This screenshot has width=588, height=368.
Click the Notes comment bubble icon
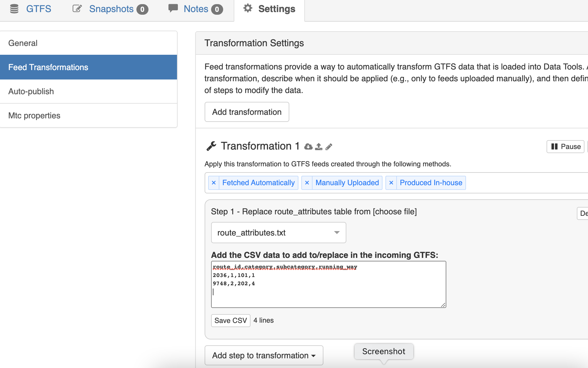click(x=173, y=8)
